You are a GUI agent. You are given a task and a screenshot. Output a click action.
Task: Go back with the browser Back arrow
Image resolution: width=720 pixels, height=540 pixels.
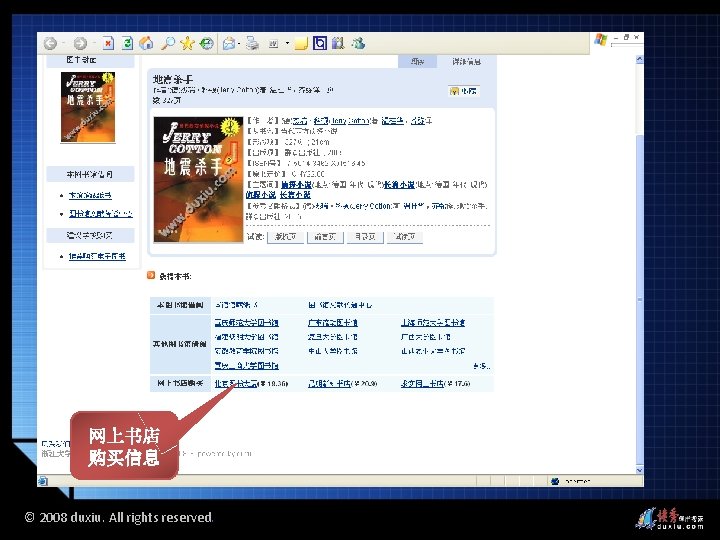point(51,44)
